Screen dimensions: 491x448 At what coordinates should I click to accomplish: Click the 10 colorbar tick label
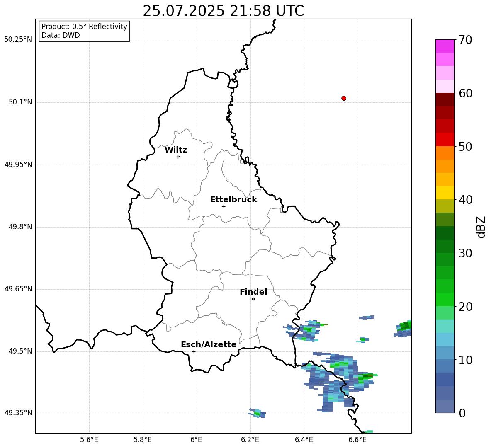(465, 360)
